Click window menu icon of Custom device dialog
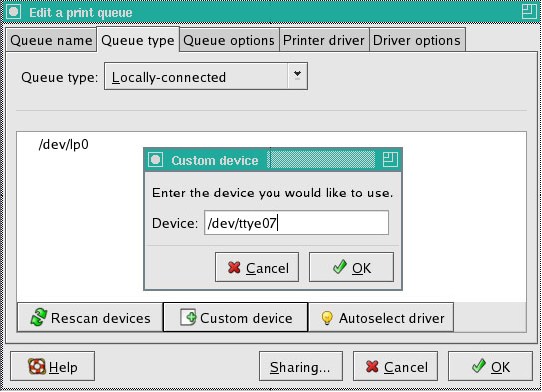The height and width of the screenshot is (392, 542). click(156, 160)
